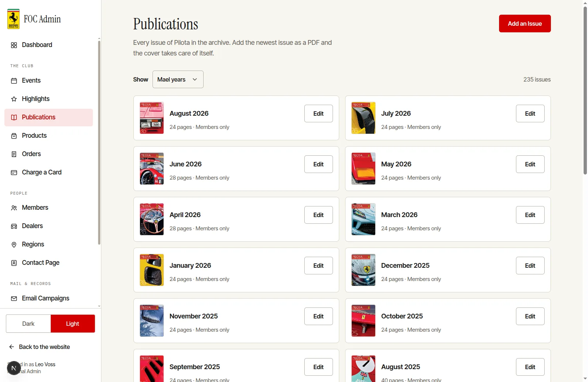Click the August 2026 cover thumbnail

(x=152, y=118)
